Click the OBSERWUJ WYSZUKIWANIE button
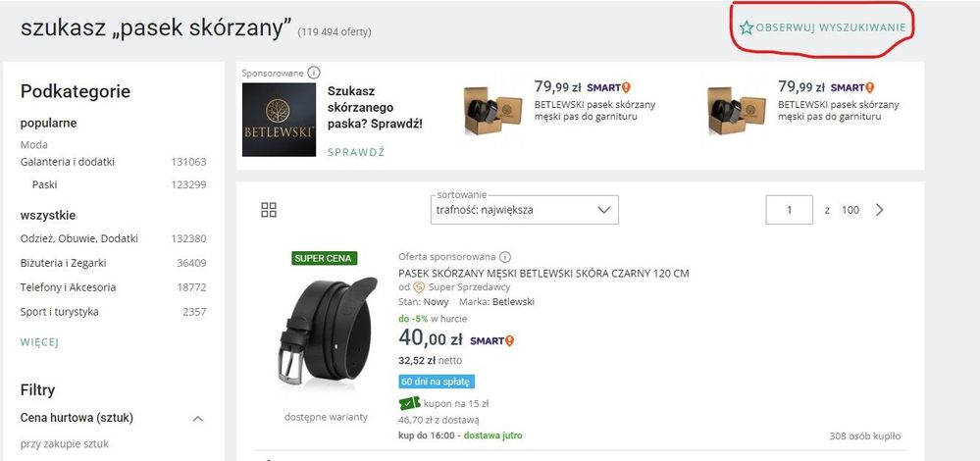The image size is (980, 461). 831,28
